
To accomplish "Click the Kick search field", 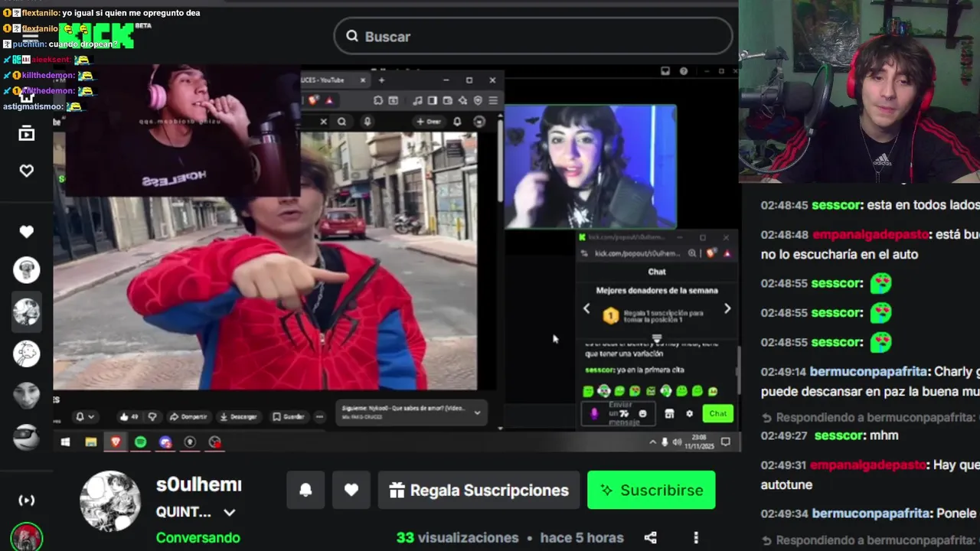I will coord(533,36).
